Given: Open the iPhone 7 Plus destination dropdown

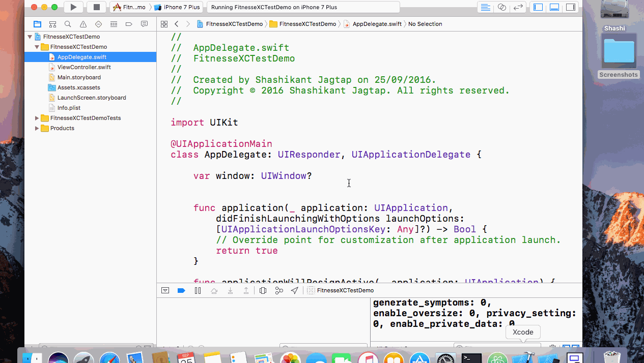Looking at the screenshot, I should [178, 7].
